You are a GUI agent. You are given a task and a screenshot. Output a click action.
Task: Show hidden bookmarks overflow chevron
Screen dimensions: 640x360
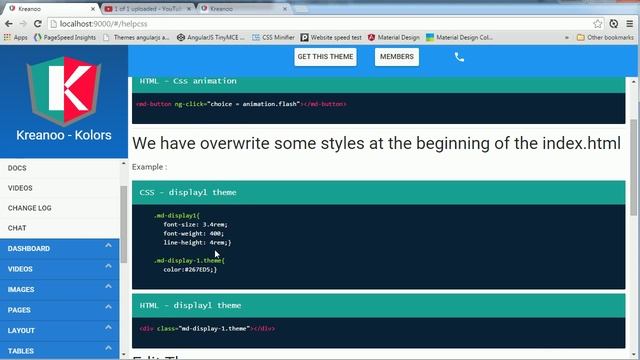tap(567, 38)
